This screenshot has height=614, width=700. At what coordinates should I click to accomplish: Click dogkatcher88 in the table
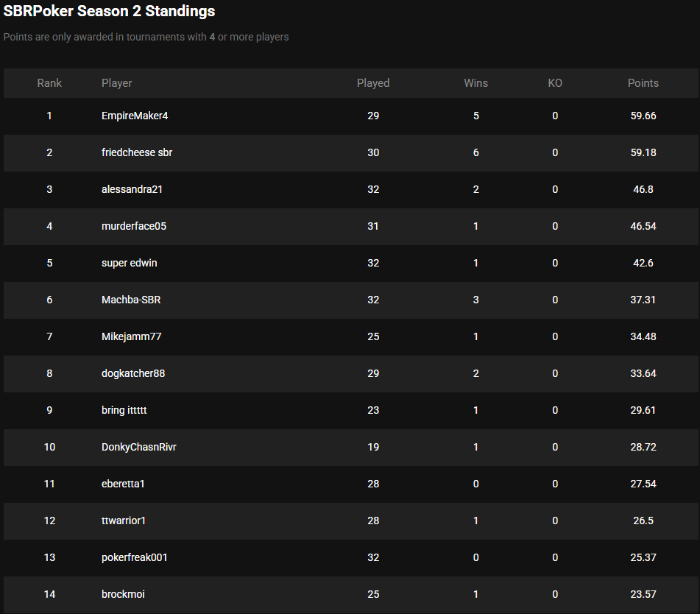(133, 373)
